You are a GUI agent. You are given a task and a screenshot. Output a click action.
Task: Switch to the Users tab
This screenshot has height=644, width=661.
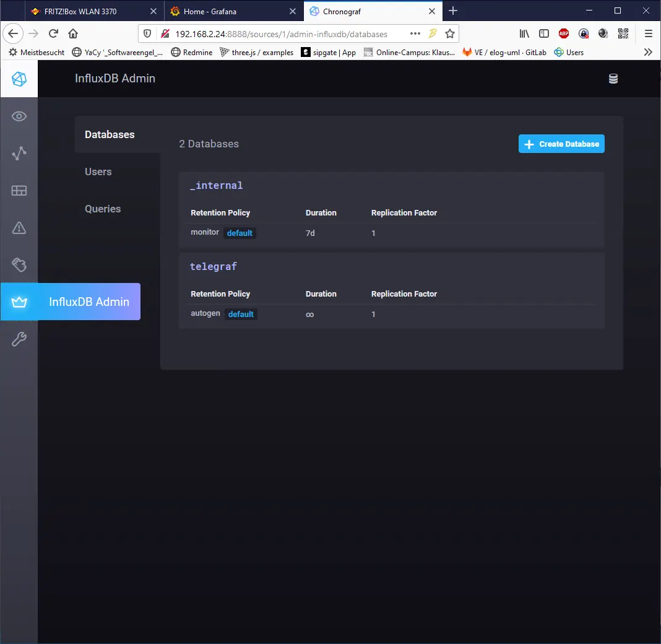pos(98,172)
